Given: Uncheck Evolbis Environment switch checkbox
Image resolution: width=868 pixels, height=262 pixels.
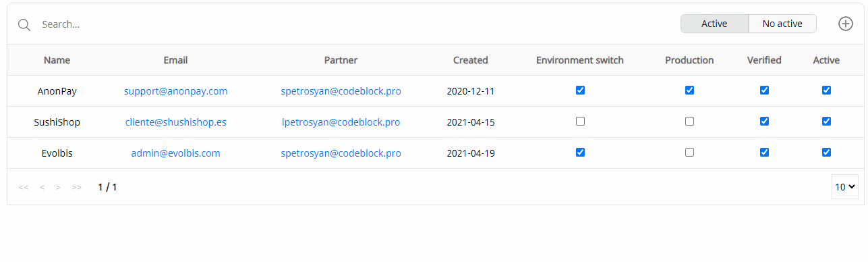Looking at the screenshot, I should (580, 153).
